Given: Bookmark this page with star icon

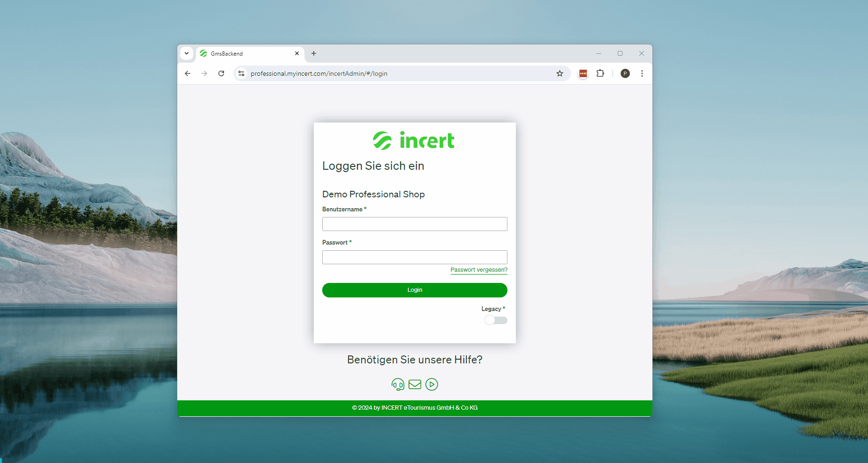Looking at the screenshot, I should click(560, 73).
